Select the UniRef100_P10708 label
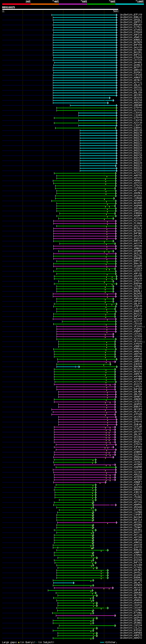This screenshot has height=644, width=146. click(131, 221)
